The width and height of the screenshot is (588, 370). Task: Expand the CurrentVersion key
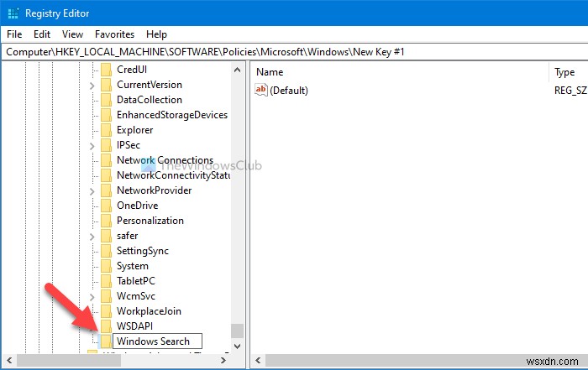[x=92, y=86]
